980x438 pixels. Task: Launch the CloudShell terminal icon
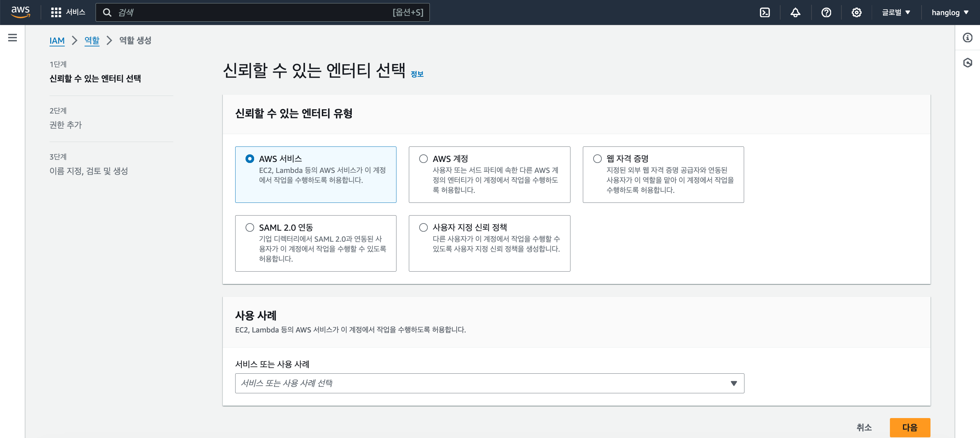[x=764, y=12]
